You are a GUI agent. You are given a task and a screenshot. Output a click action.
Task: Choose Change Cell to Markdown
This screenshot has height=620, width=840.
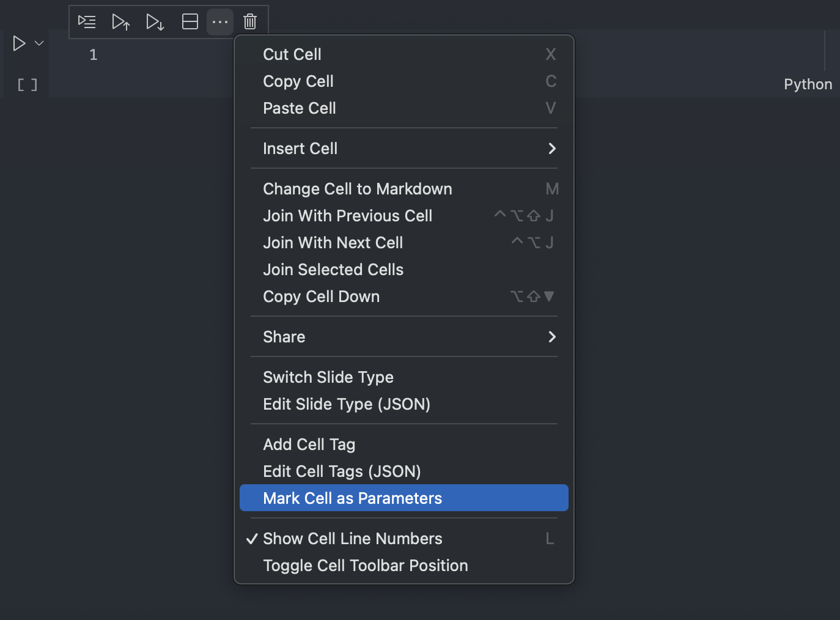[404, 189]
